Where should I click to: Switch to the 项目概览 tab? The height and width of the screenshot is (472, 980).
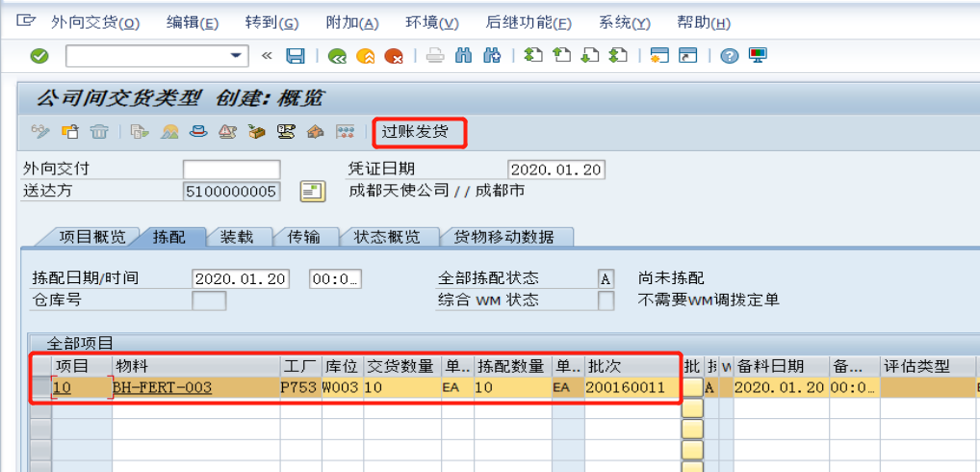[91, 238]
